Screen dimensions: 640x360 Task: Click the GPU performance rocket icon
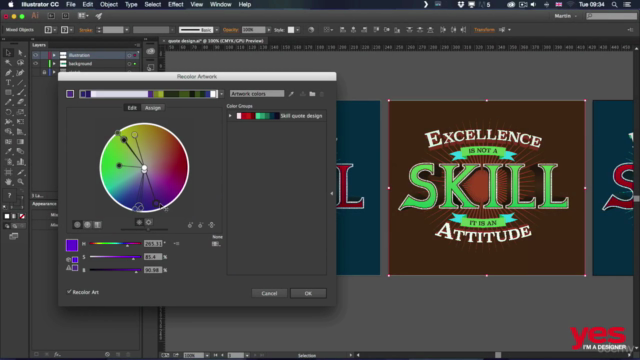click(x=99, y=16)
